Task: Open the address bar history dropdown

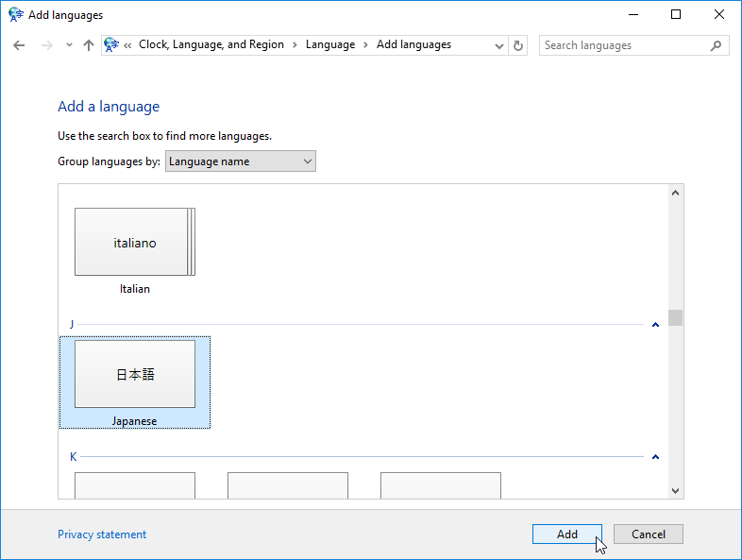Action: (x=499, y=45)
